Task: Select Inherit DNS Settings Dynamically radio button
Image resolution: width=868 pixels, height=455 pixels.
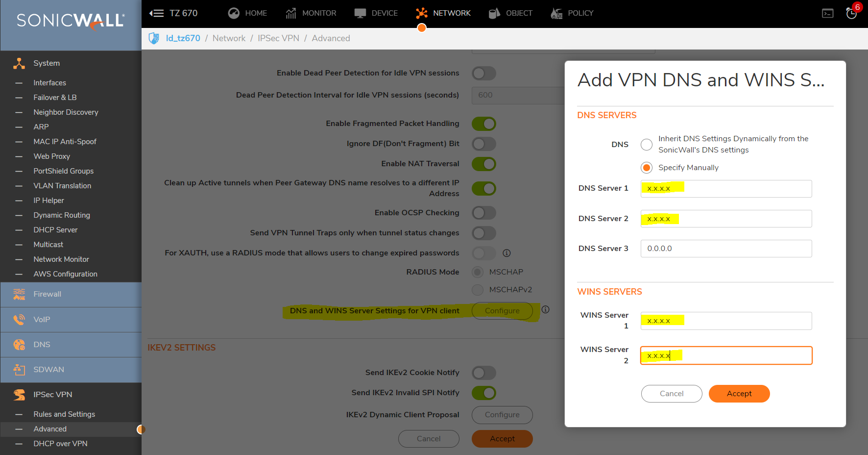Action: coord(647,145)
